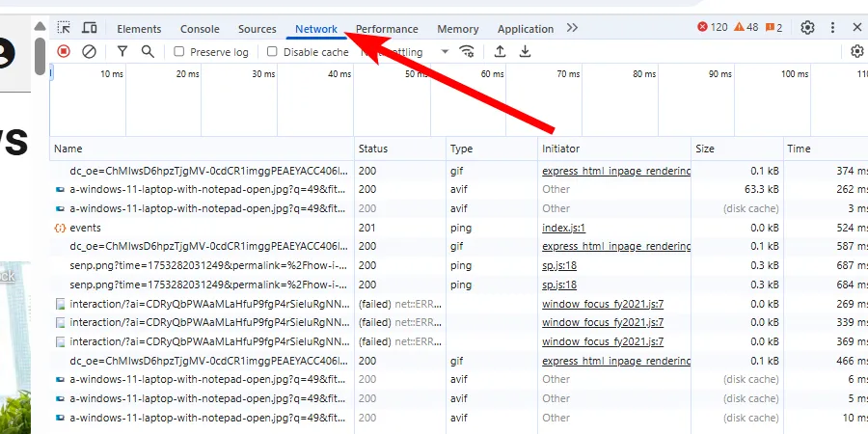868x434 pixels.
Task: Sort by the Status column header
Action: 399,149
